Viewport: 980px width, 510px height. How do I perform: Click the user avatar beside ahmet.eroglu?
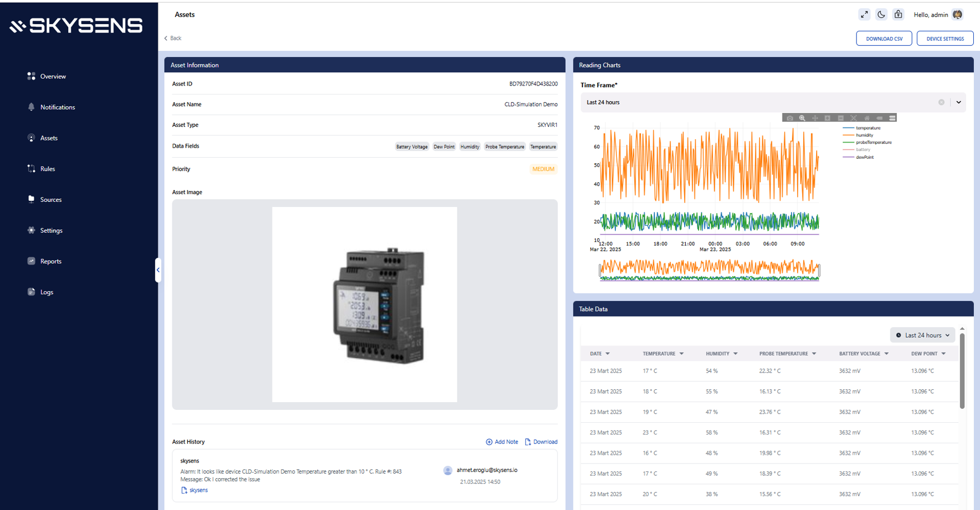click(447, 471)
